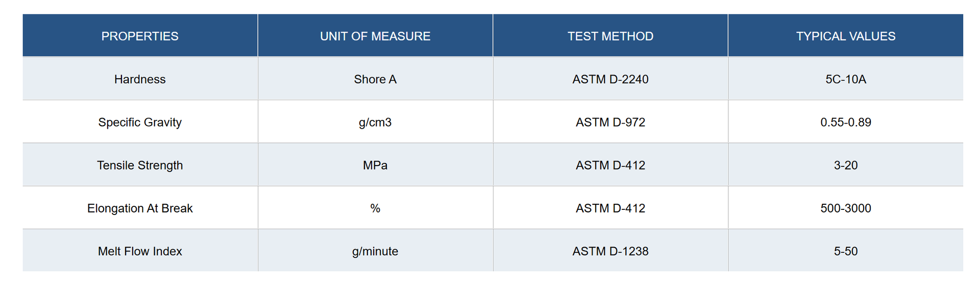Select the Elongation At Break cell
Screen dimensions: 980x288
point(140,208)
